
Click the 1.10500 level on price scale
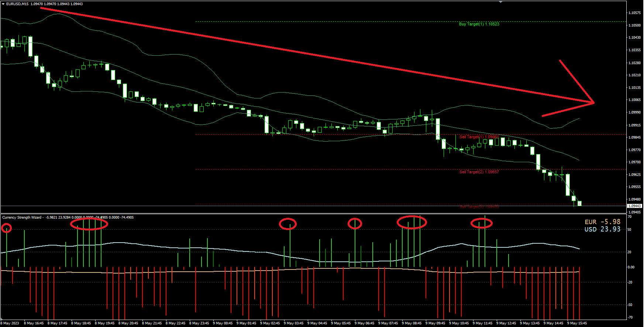point(634,25)
